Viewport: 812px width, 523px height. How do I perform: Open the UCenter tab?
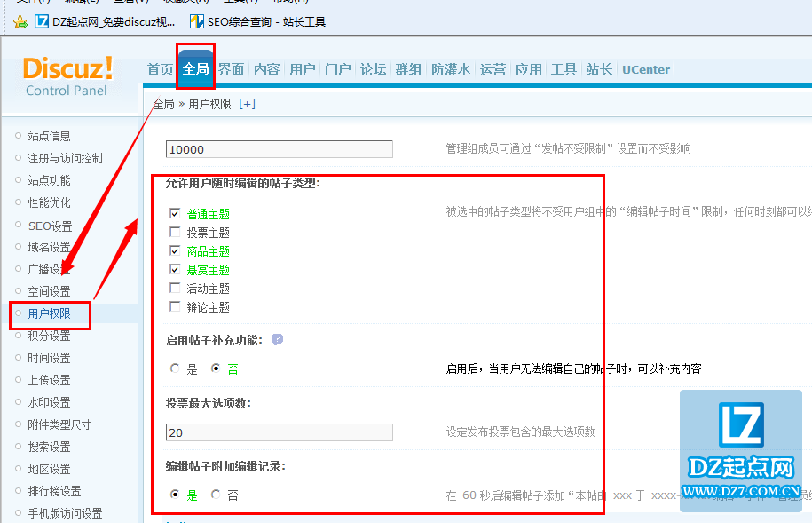coord(646,69)
